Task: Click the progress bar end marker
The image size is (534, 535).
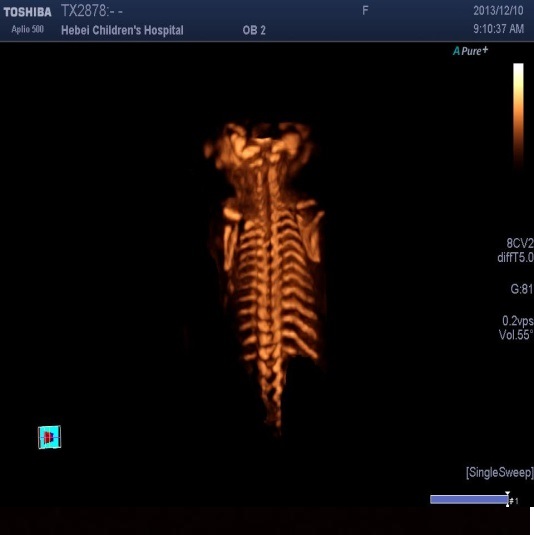Action: point(508,500)
